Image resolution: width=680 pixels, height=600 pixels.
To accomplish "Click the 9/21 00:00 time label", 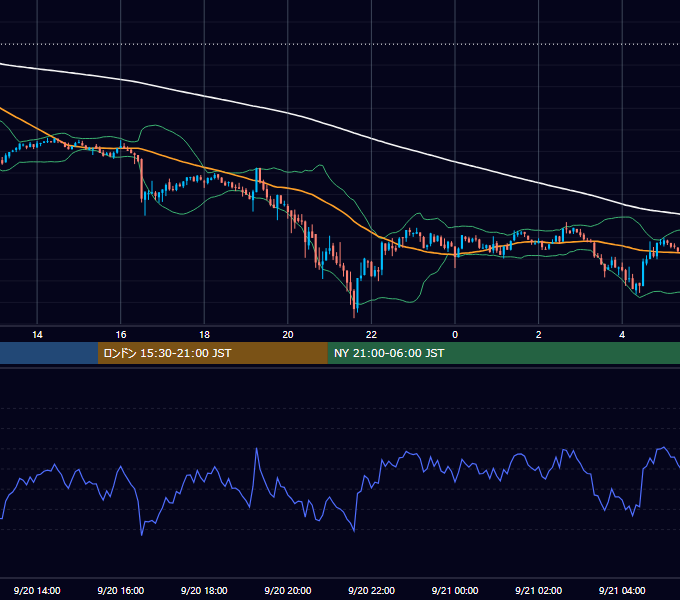I will coord(455,590).
